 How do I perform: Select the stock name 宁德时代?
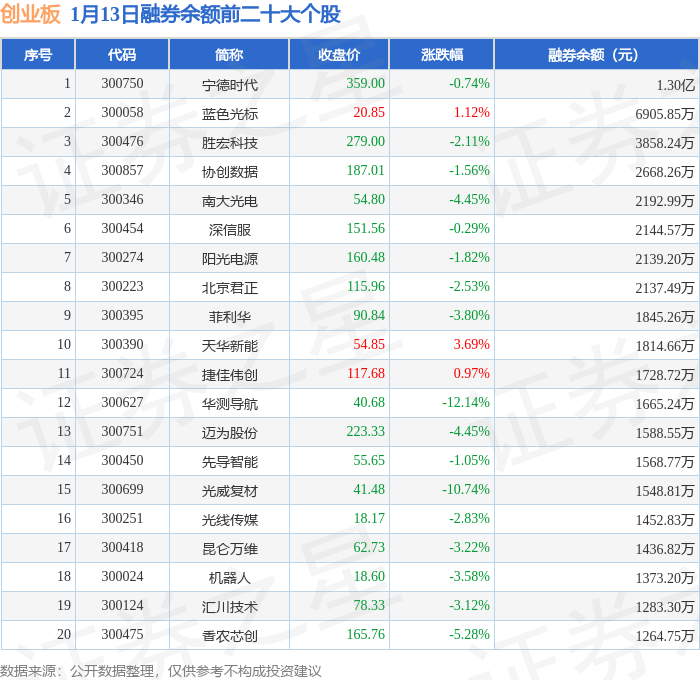(x=229, y=85)
